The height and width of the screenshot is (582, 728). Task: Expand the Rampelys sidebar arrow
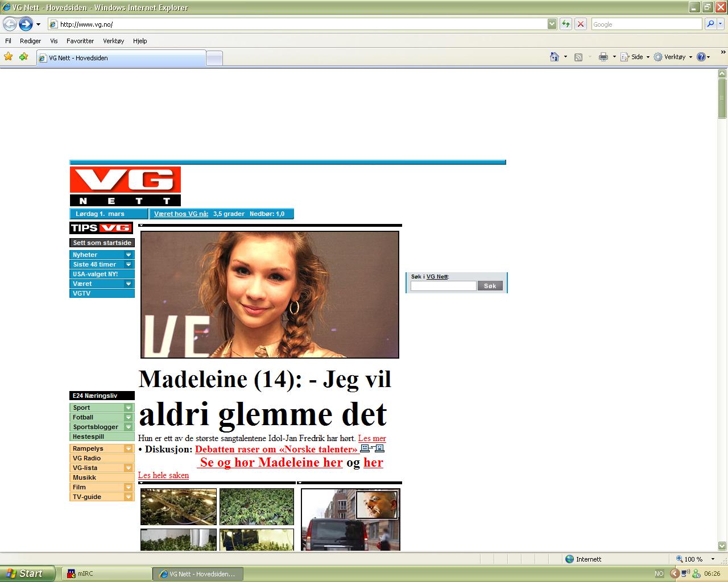(x=129, y=448)
